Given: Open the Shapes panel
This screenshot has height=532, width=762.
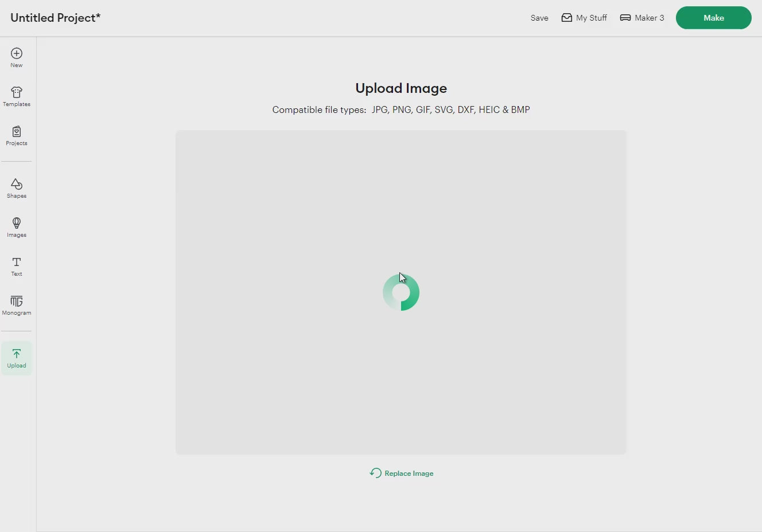Looking at the screenshot, I should 17,189.
